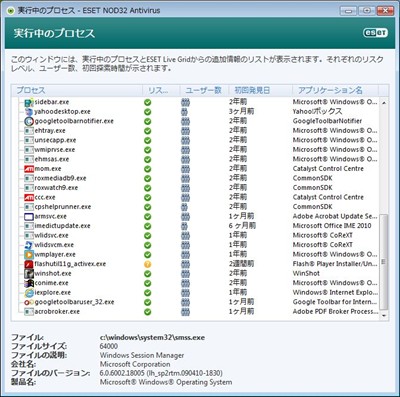Select the wlidsvc.exe row
400x397 pixels.
tap(195, 235)
